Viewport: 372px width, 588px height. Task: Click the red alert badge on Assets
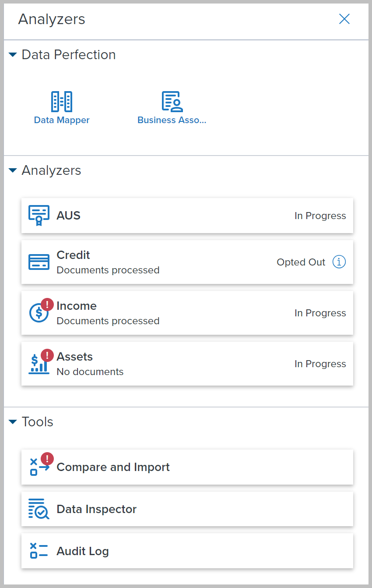tap(47, 355)
